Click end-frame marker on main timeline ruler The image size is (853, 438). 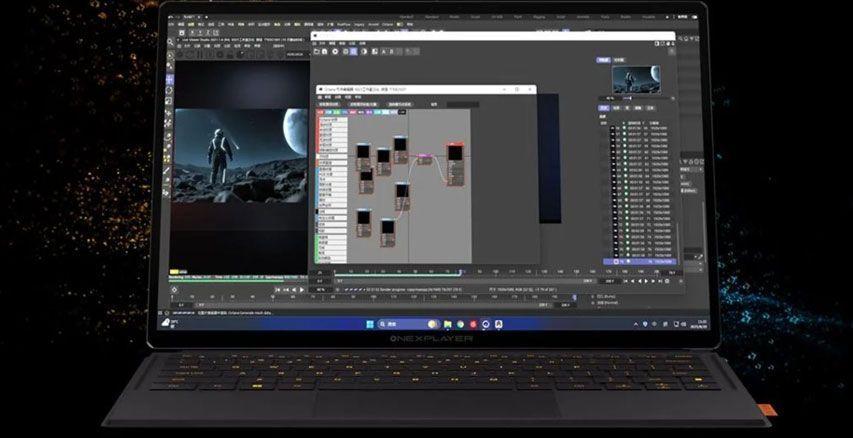pyautogui.click(x=574, y=297)
